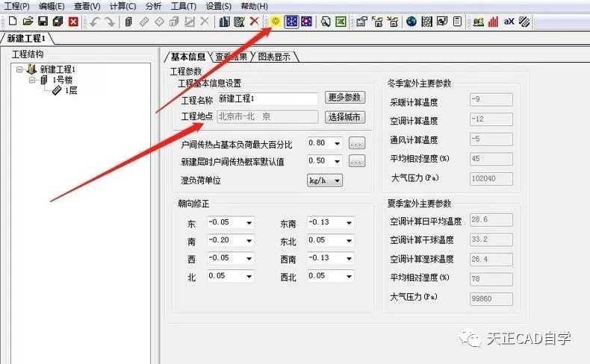The image size is (590, 364).
Task: Click the purple sun-snowflake combined load icon
Action: coord(307,22)
